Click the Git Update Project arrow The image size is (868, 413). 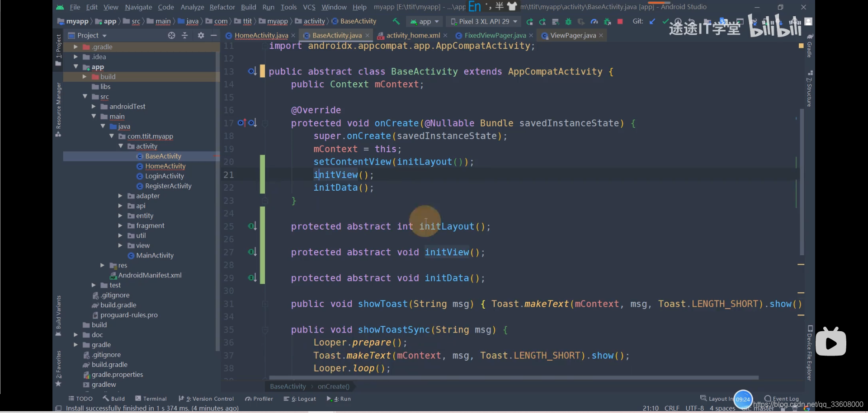(x=652, y=21)
